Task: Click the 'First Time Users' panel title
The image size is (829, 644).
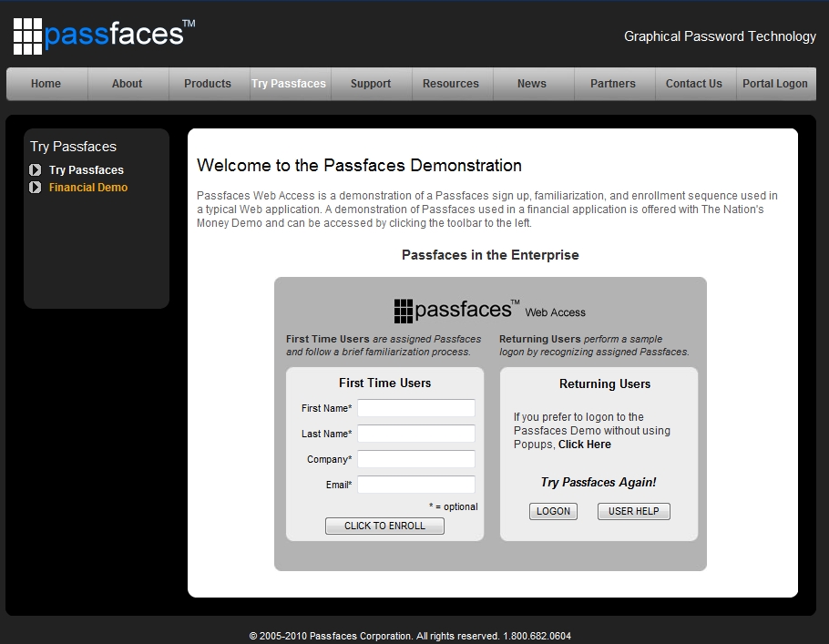Action: [384, 383]
